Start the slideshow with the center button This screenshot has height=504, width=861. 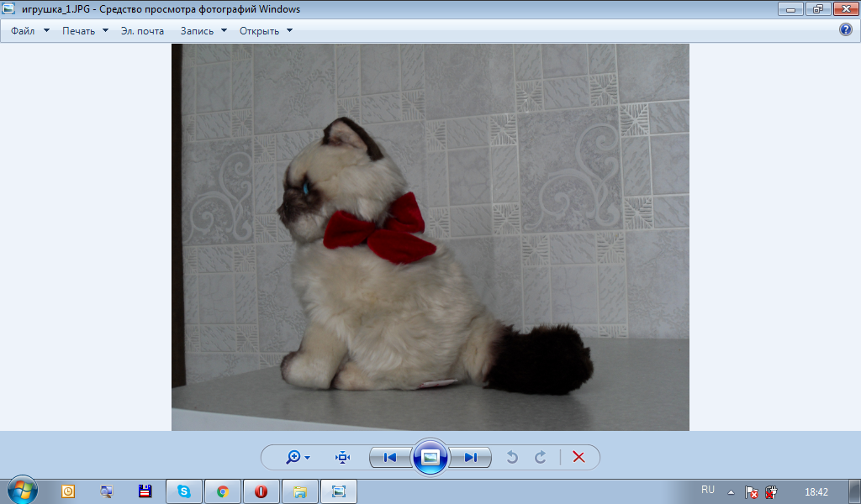coord(430,457)
